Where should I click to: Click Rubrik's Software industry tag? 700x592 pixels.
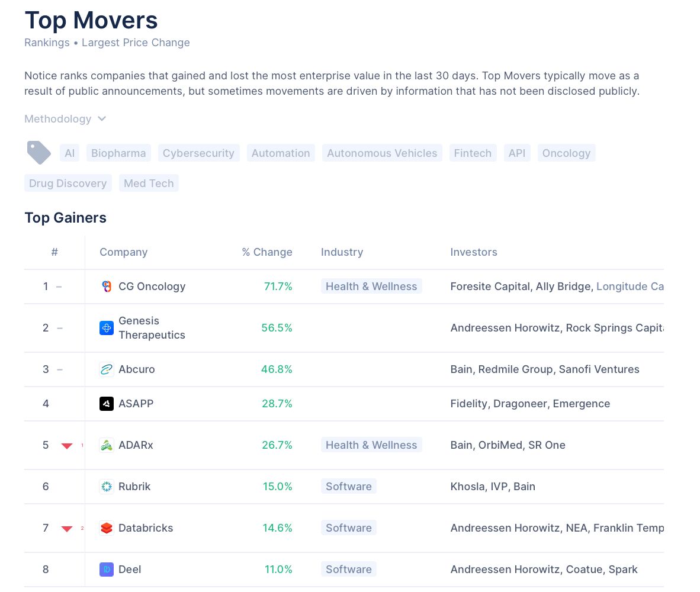(x=349, y=487)
